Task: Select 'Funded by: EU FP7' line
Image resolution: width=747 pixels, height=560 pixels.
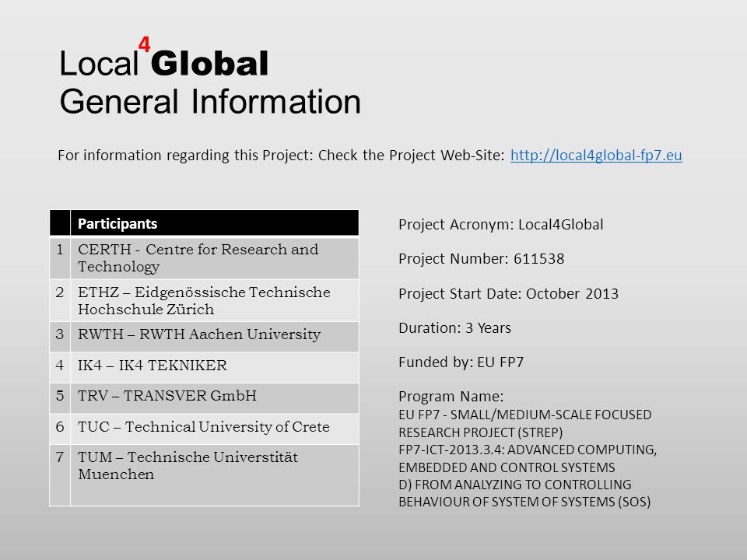Action: click(461, 363)
